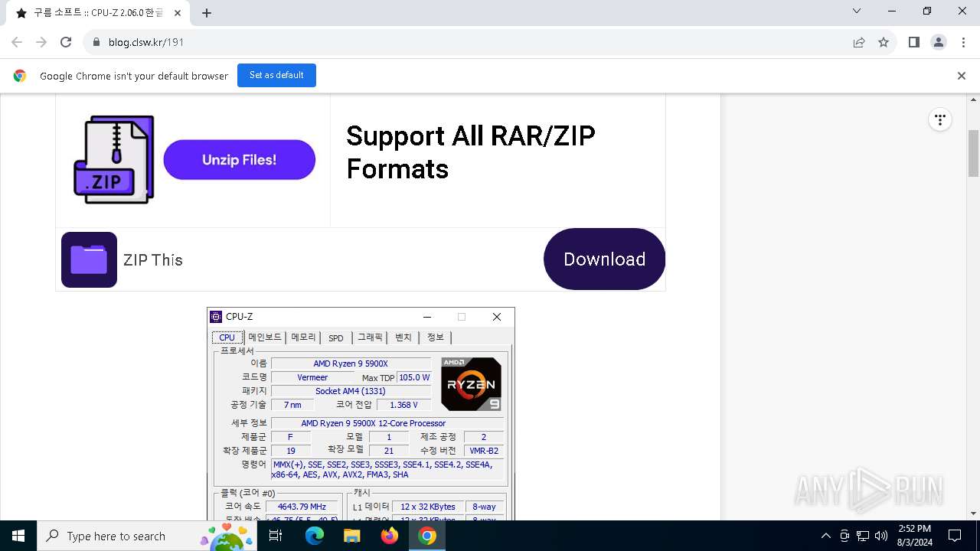Click 12 x 32 KBytes L1 data value
The image size is (980, 551).
(428, 507)
